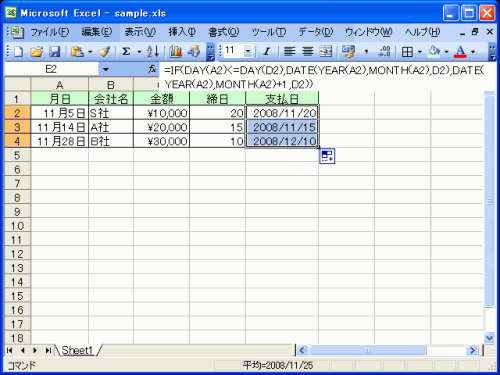Click horizontal scrollbar left arrow
The height and width of the screenshot is (375, 500).
(x=302, y=350)
